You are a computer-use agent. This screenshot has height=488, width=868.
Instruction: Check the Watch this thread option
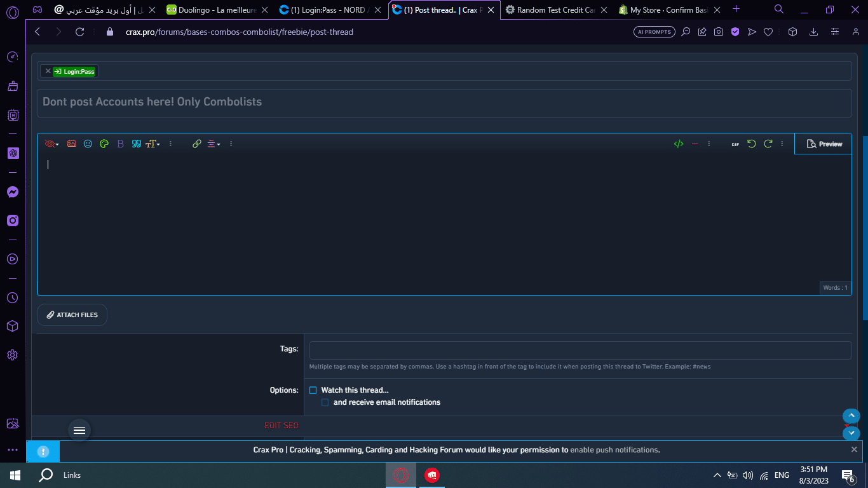coord(313,390)
